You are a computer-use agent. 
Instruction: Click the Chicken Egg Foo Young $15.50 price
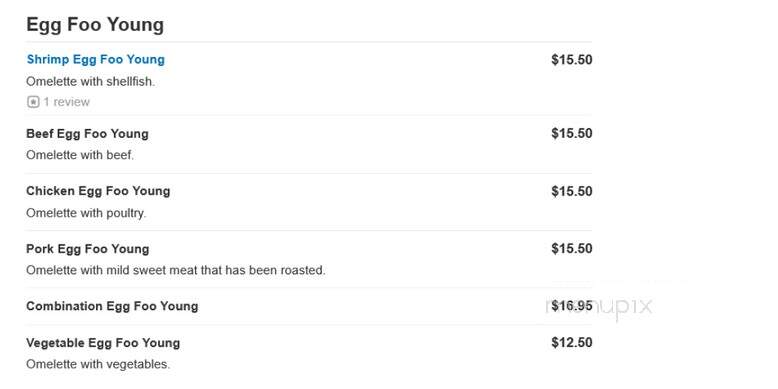[572, 192]
